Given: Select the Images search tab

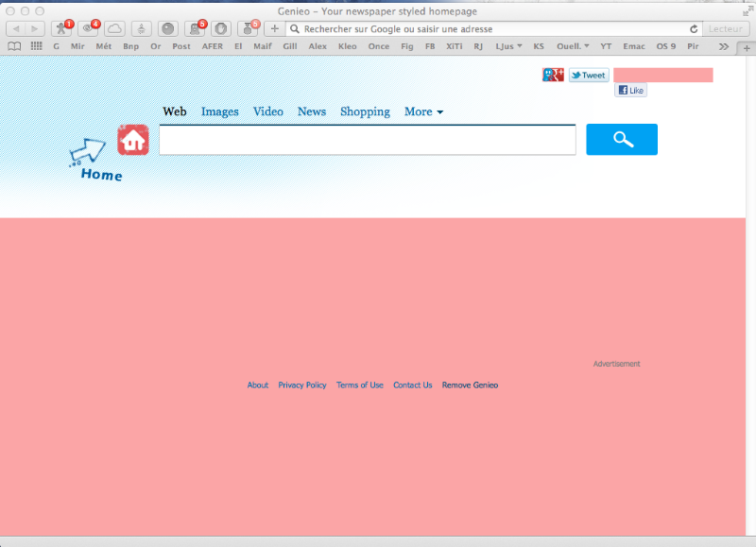Looking at the screenshot, I should pyautogui.click(x=220, y=111).
